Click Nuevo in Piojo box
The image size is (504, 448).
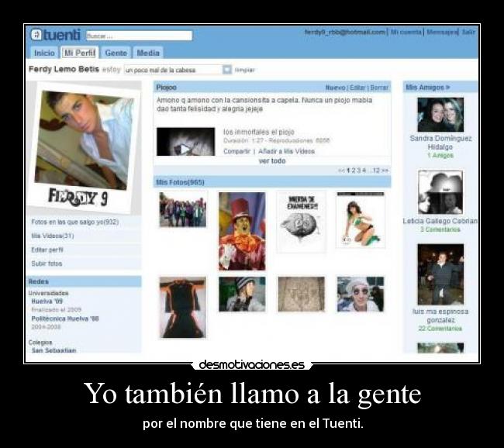pyautogui.click(x=335, y=88)
